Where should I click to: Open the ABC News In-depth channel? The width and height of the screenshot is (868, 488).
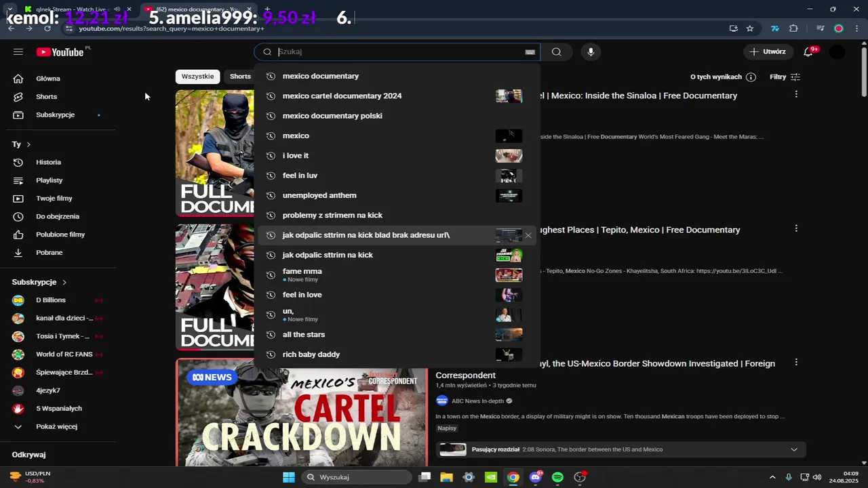pos(477,401)
